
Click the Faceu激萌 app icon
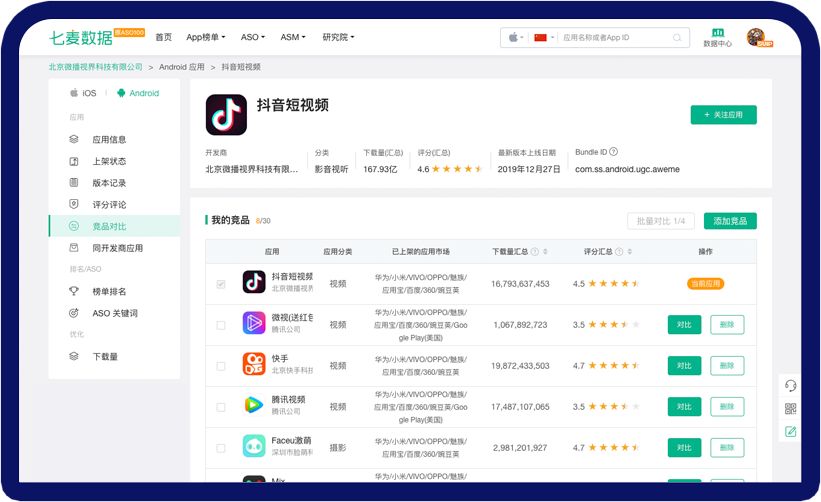coord(254,446)
